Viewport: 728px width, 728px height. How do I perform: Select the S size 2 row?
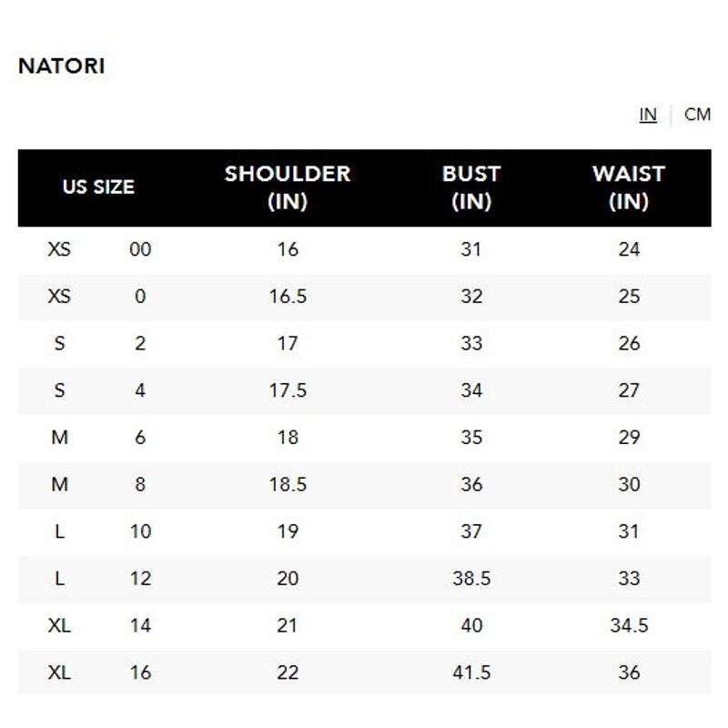click(365, 344)
